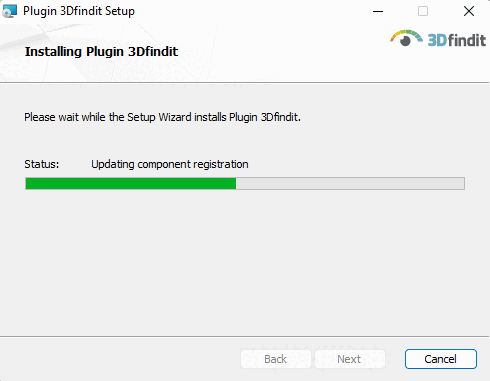The height and width of the screenshot is (381, 490).
Task: Click the Cancel button
Action: 441,359
